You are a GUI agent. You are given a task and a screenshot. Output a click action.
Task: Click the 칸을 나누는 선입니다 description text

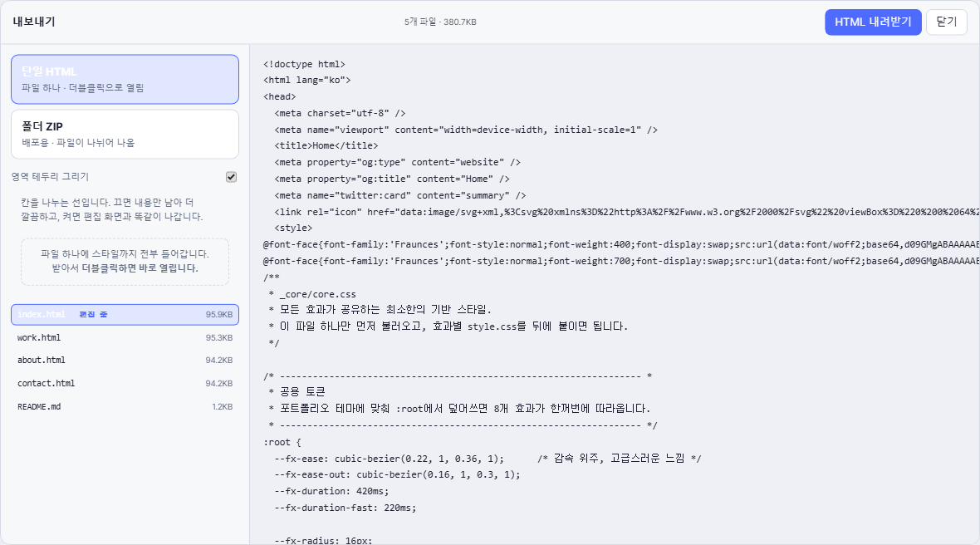tap(112, 209)
